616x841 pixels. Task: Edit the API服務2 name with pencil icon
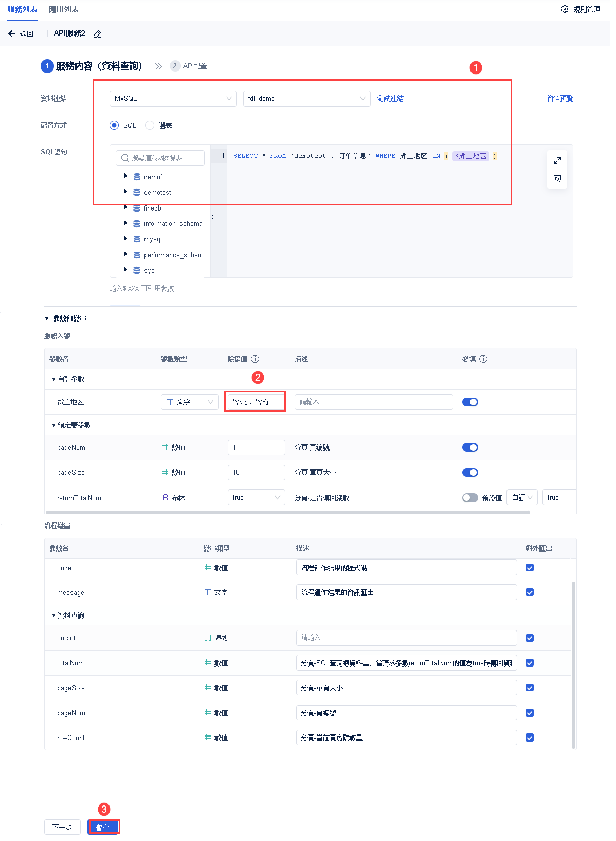pyautogui.click(x=97, y=34)
